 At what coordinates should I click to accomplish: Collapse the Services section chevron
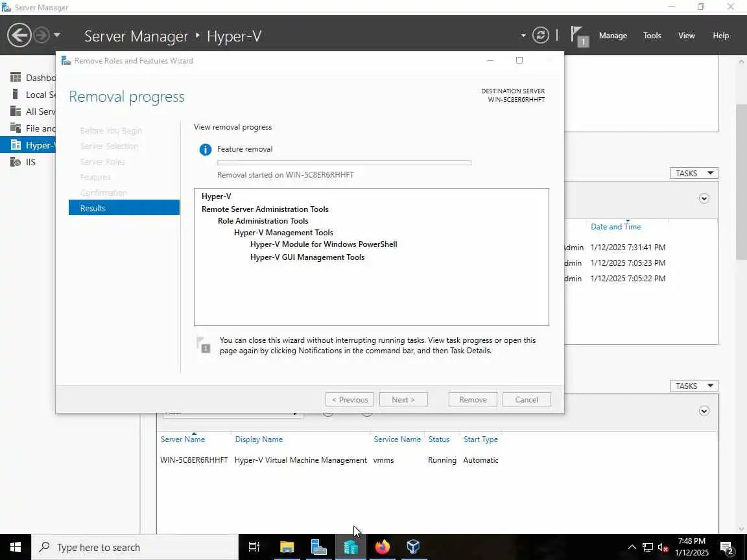click(704, 411)
